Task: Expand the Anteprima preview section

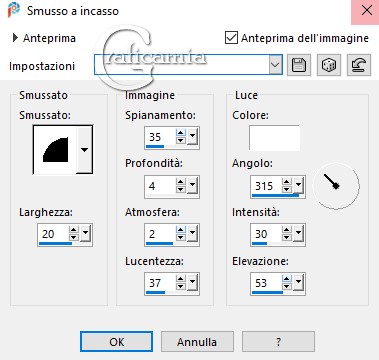Action: click(15, 38)
